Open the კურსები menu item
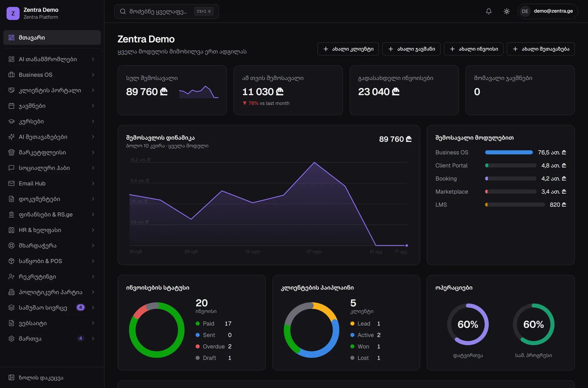Screen dimensions: 588x388 tap(52, 121)
